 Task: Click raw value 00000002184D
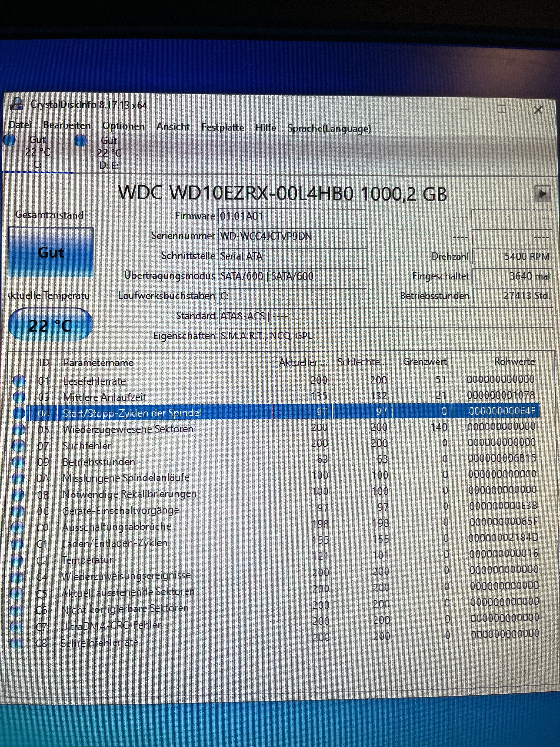click(503, 538)
